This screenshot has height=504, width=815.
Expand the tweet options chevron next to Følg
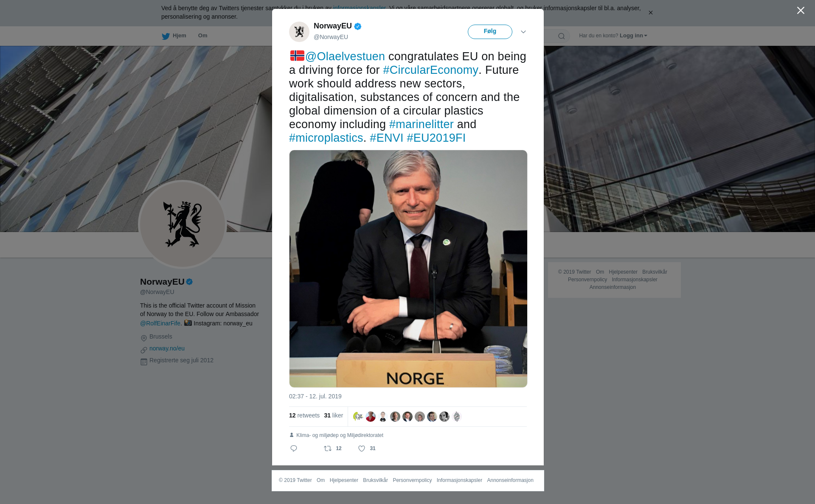[523, 32]
